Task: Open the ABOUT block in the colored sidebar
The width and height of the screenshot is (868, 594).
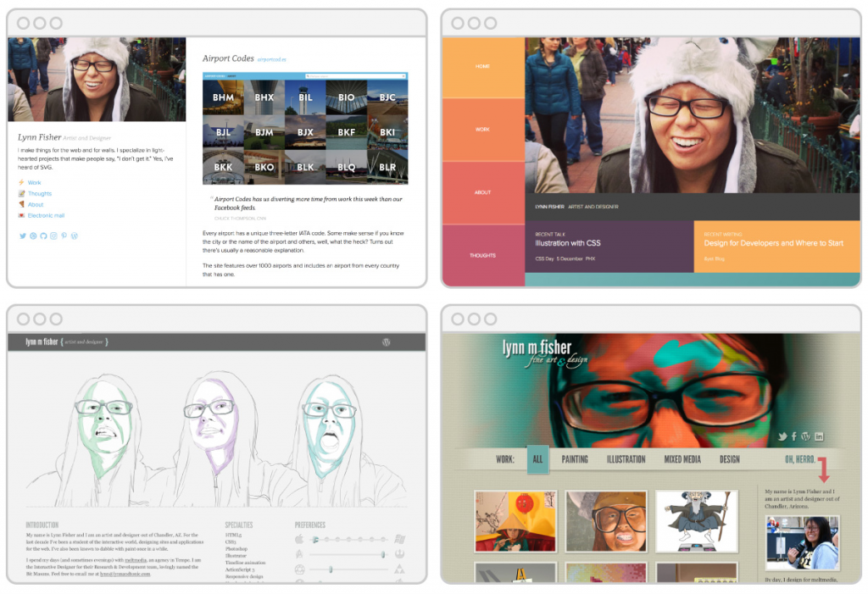Action: [482, 192]
